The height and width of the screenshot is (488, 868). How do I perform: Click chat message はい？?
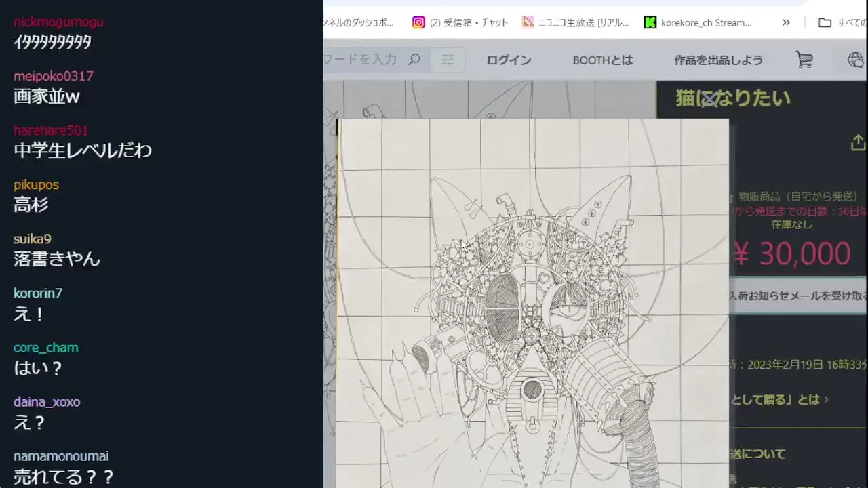[x=39, y=367]
